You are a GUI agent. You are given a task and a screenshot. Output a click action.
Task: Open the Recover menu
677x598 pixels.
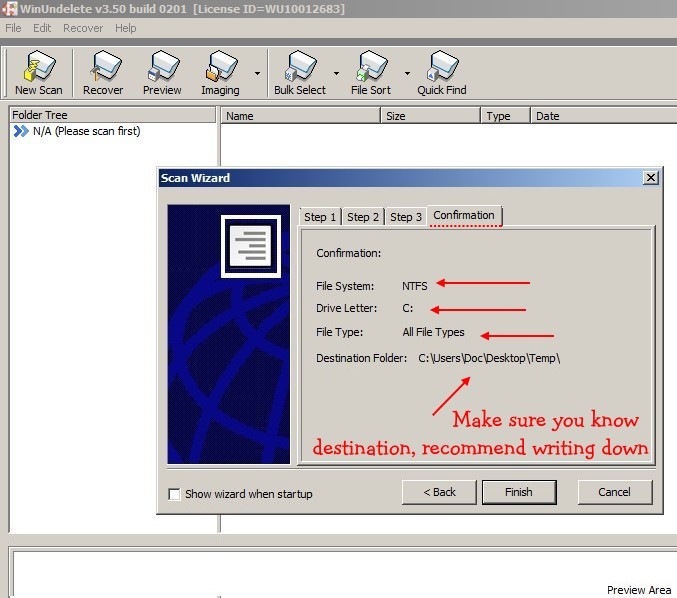tap(82, 28)
